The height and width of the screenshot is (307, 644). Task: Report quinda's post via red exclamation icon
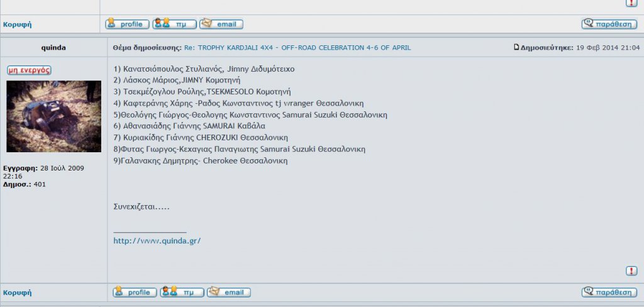631,271
